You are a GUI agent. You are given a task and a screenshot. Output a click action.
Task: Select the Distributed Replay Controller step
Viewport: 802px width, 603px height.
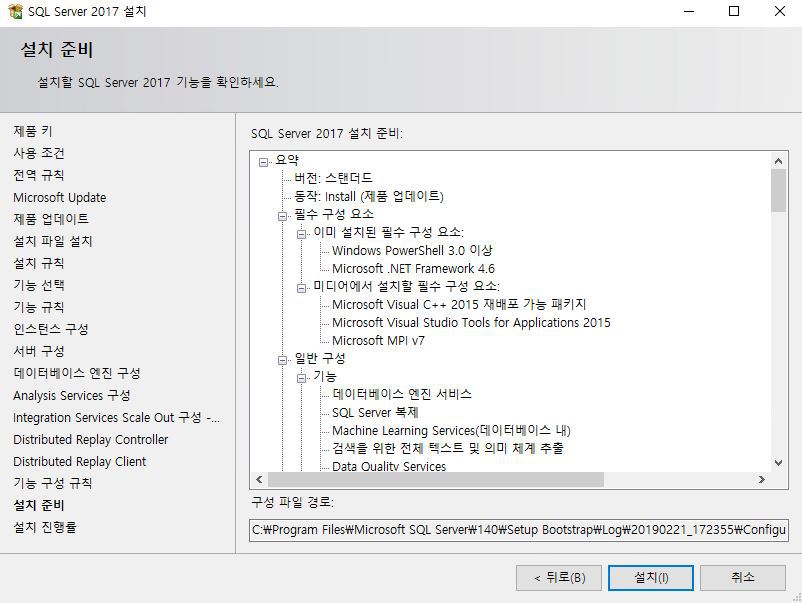91,439
